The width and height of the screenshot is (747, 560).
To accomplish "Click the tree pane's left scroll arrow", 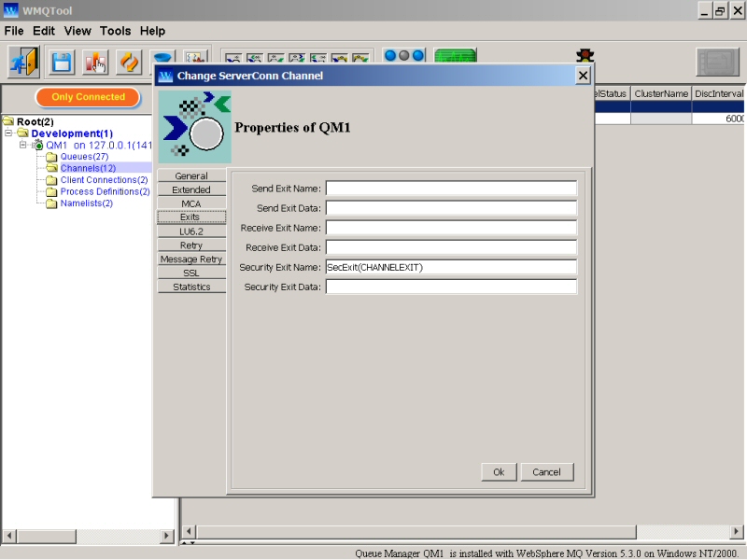I will (x=9, y=536).
